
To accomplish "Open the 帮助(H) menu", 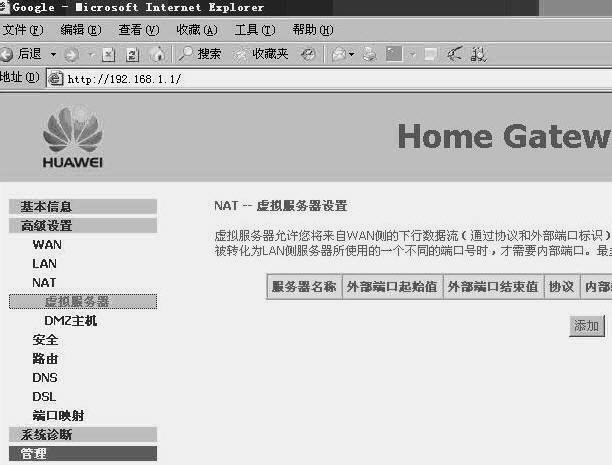I will [x=313, y=30].
